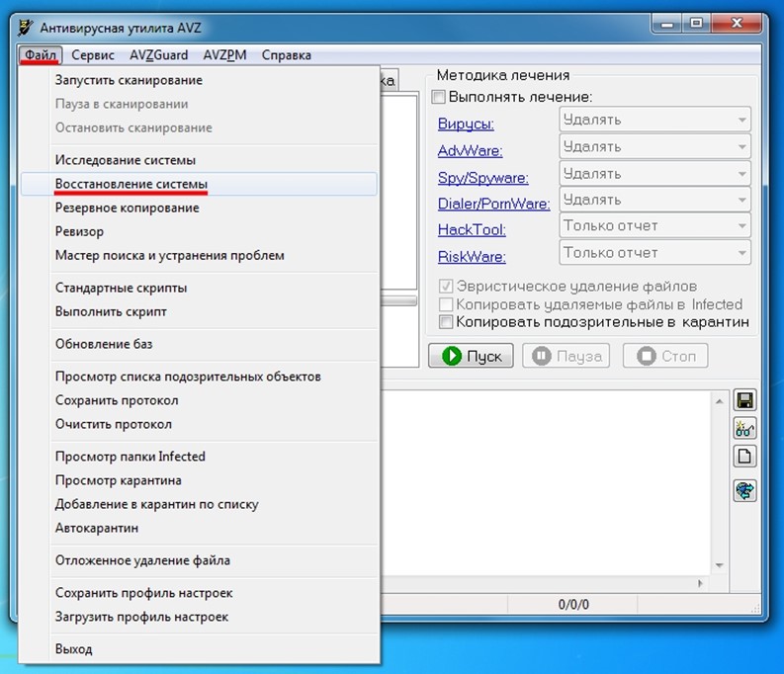The image size is (784, 674).
Task: Select Восстановление системы menu item
Action: pyautogui.click(x=199, y=184)
